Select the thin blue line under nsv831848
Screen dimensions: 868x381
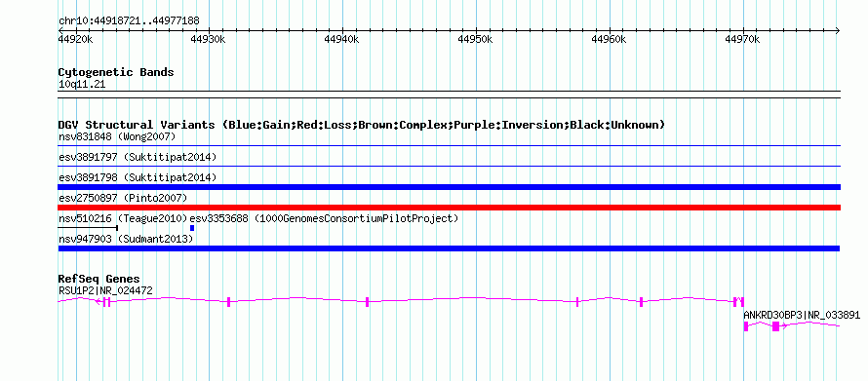pos(449,146)
